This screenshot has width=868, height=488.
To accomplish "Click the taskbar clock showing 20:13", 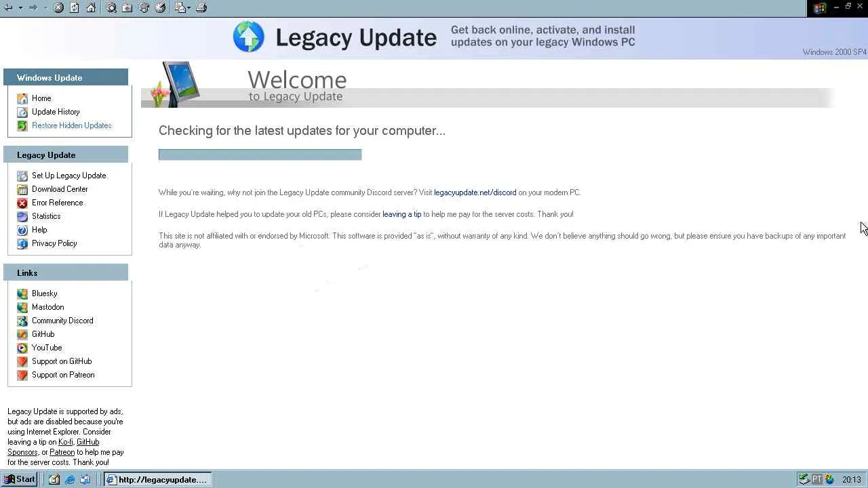I will [x=852, y=480].
